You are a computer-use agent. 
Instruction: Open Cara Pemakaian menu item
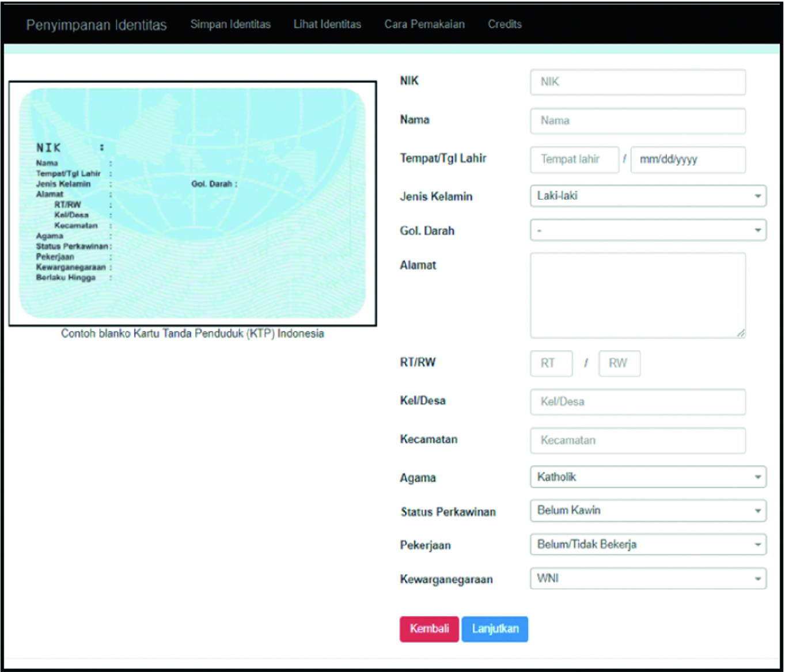424,24
